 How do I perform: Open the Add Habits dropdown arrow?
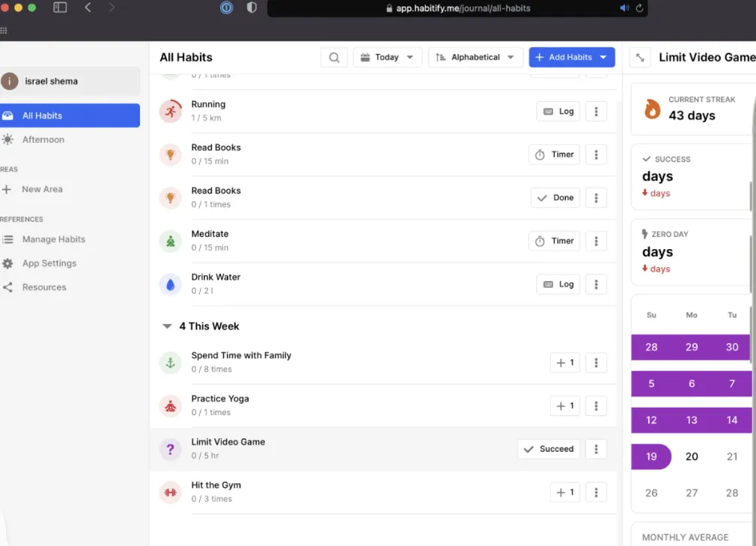pyautogui.click(x=603, y=58)
